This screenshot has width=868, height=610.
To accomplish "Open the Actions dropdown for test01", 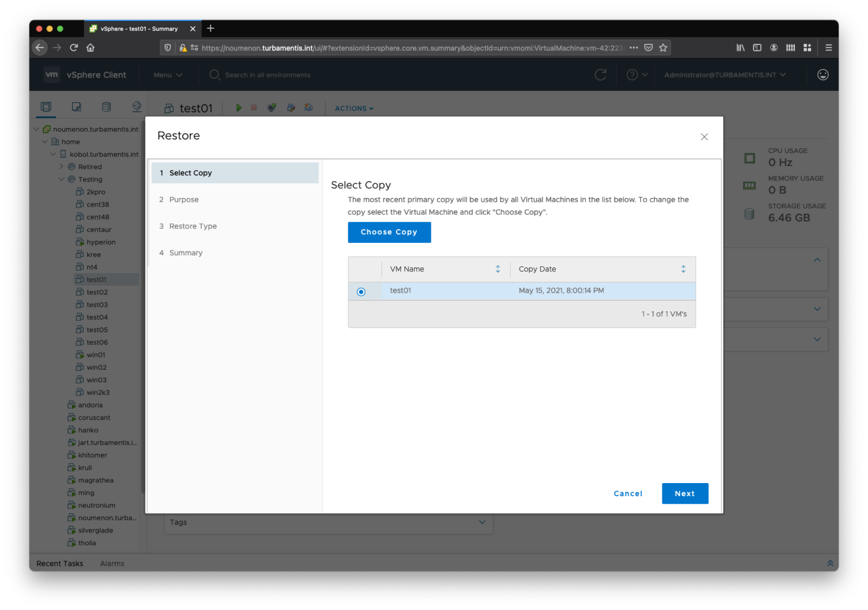I will 353,108.
